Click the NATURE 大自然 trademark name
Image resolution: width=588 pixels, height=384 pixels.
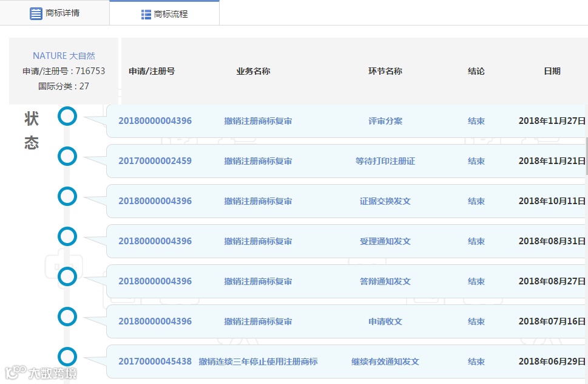click(64, 56)
